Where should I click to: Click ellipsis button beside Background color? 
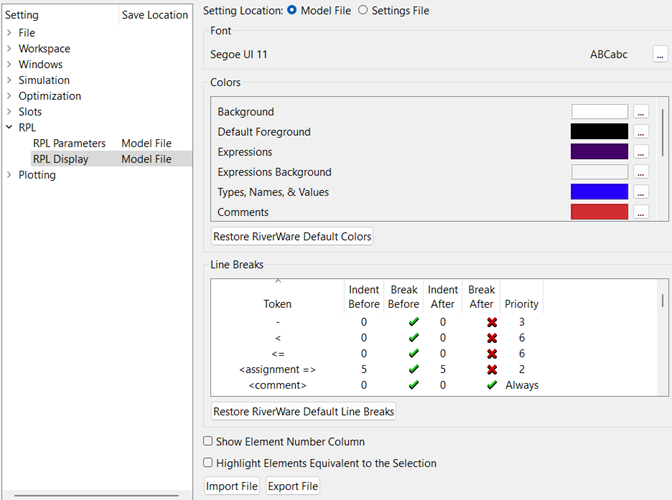641,112
